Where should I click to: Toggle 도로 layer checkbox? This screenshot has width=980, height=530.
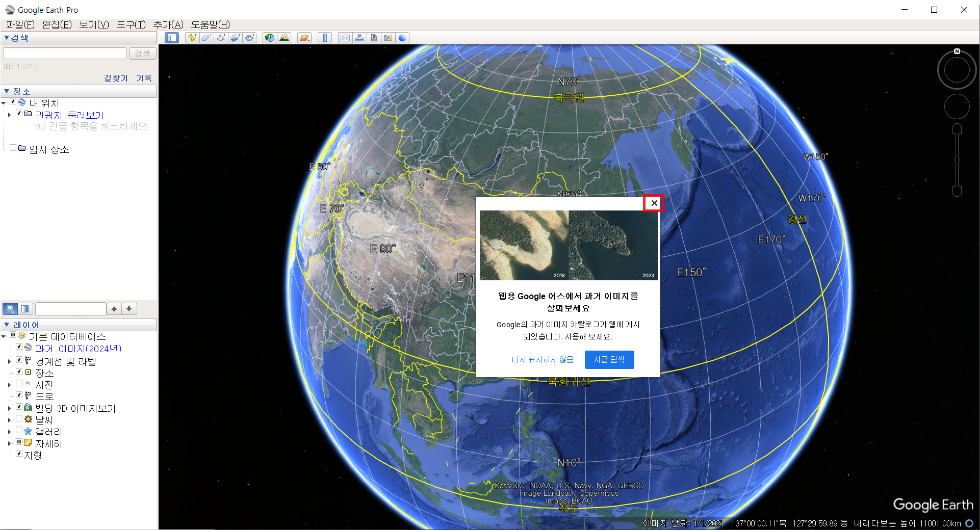point(19,395)
